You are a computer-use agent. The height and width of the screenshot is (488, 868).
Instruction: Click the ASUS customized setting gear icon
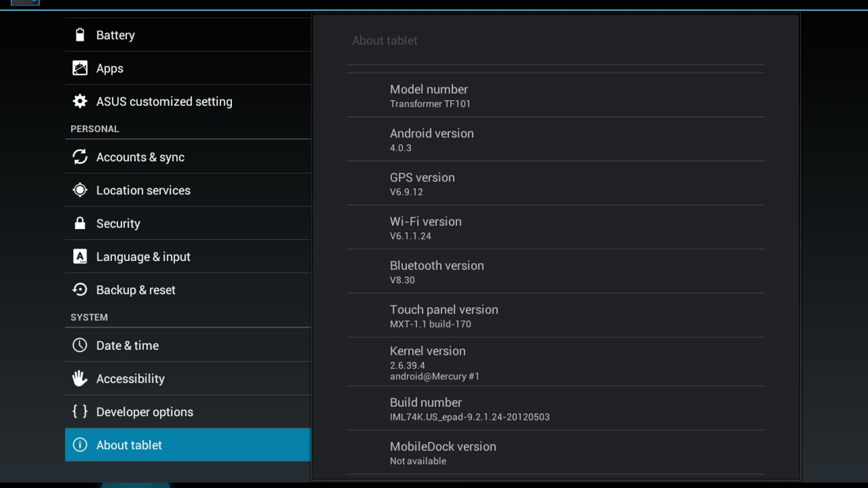pyautogui.click(x=80, y=101)
